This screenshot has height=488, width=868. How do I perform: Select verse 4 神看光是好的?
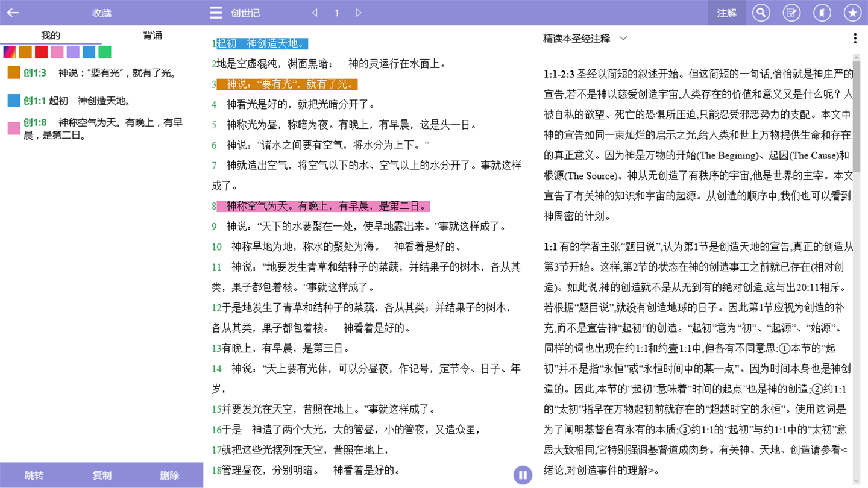click(x=294, y=104)
